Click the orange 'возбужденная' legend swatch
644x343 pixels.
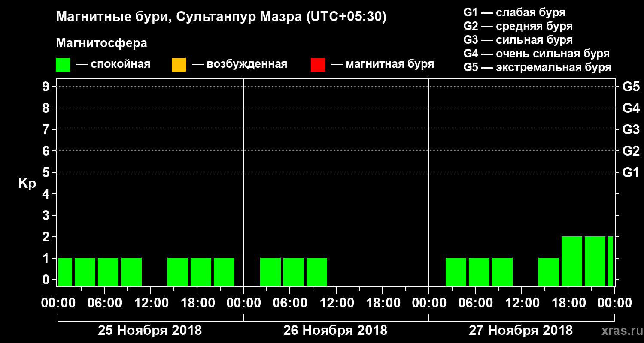[x=179, y=65]
